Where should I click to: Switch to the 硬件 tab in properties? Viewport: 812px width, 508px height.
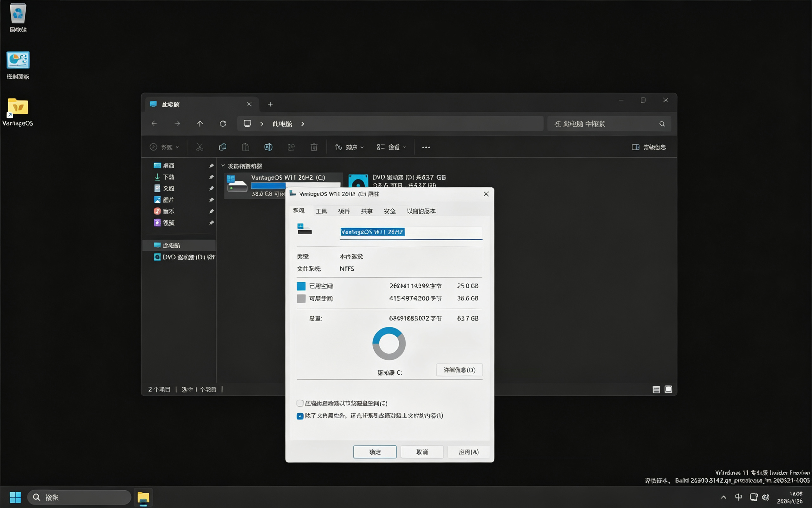point(344,211)
